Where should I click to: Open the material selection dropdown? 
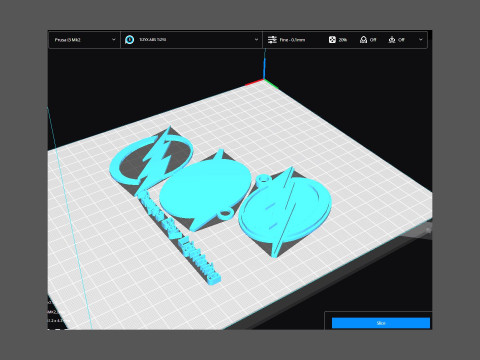(x=191, y=40)
